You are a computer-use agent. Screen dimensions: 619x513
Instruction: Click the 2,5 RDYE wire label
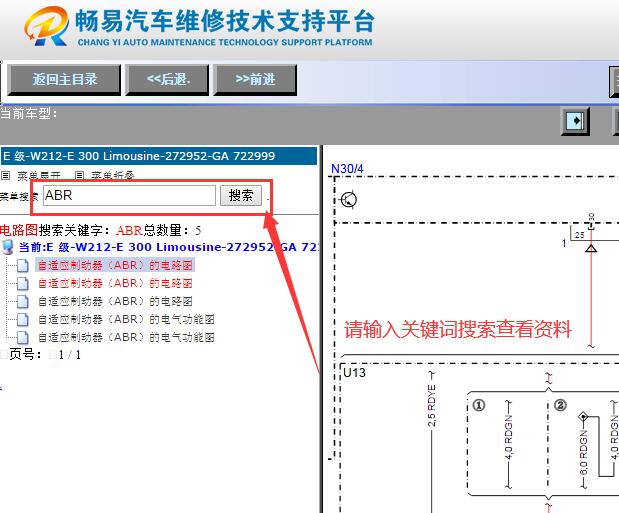(431, 405)
